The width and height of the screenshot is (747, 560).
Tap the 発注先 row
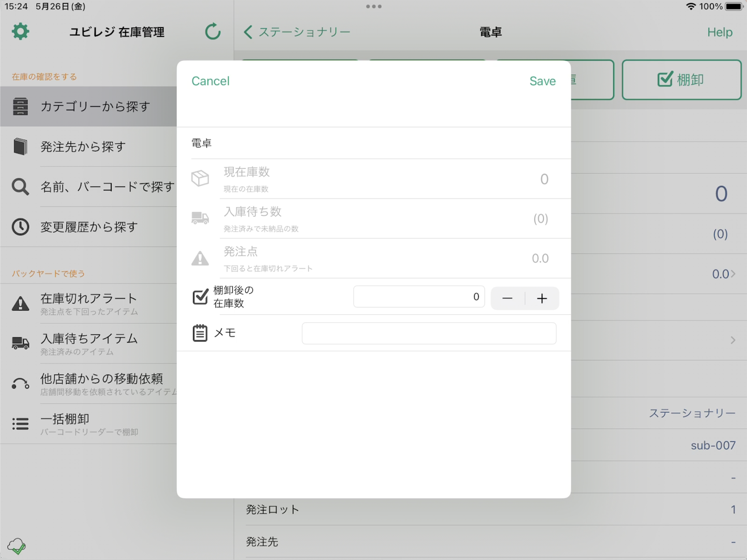[490, 542]
